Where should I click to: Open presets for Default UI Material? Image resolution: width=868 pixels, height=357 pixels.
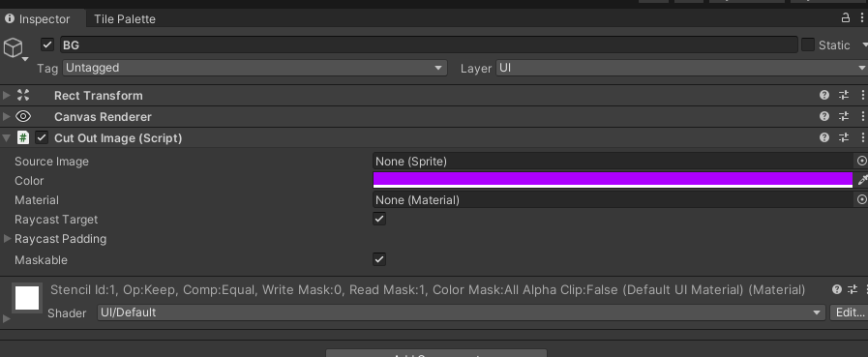tap(853, 289)
